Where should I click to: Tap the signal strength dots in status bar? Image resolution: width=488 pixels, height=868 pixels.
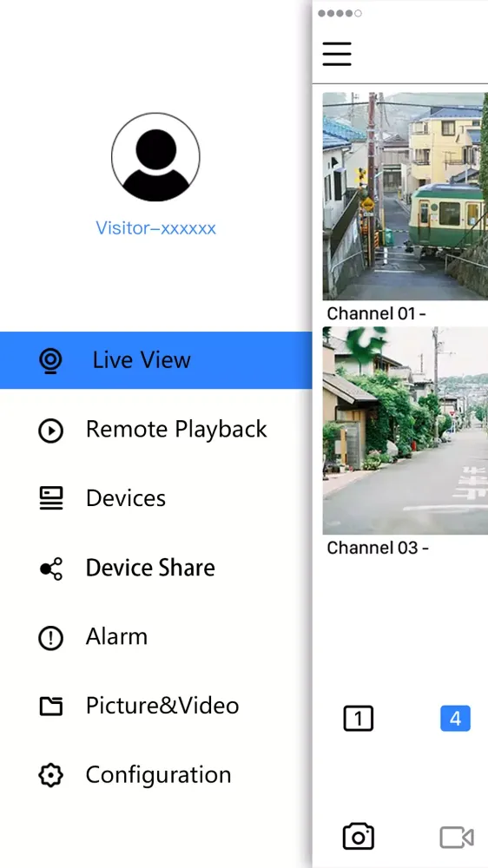[x=340, y=13]
